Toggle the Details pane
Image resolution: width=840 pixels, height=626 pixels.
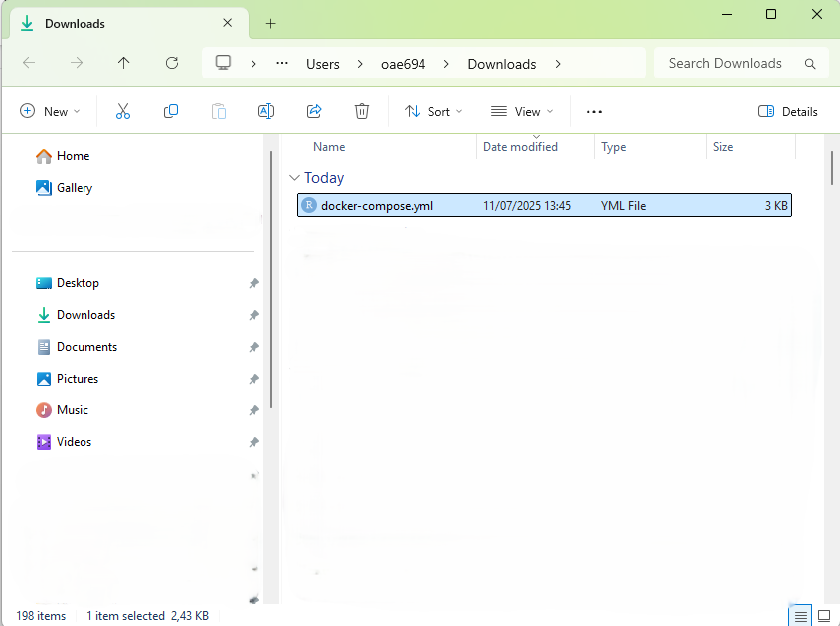(787, 112)
